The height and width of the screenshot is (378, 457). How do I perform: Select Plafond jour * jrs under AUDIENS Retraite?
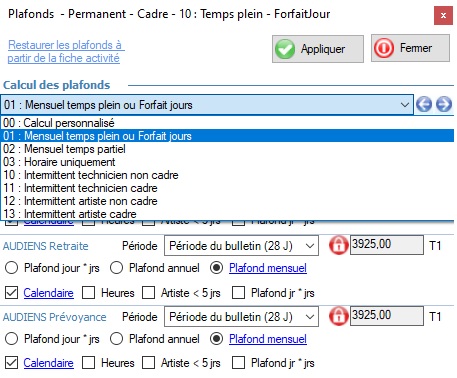(12, 268)
